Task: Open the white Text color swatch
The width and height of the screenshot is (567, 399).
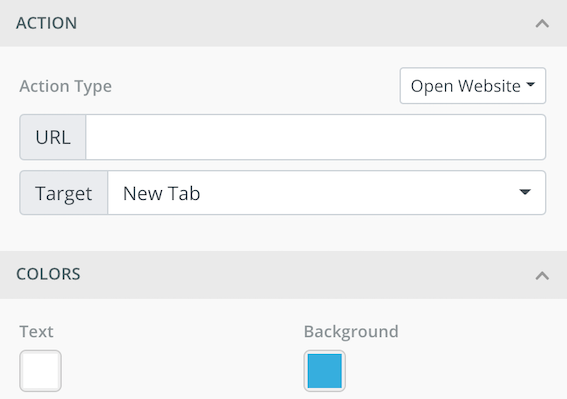Action: [40, 371]
